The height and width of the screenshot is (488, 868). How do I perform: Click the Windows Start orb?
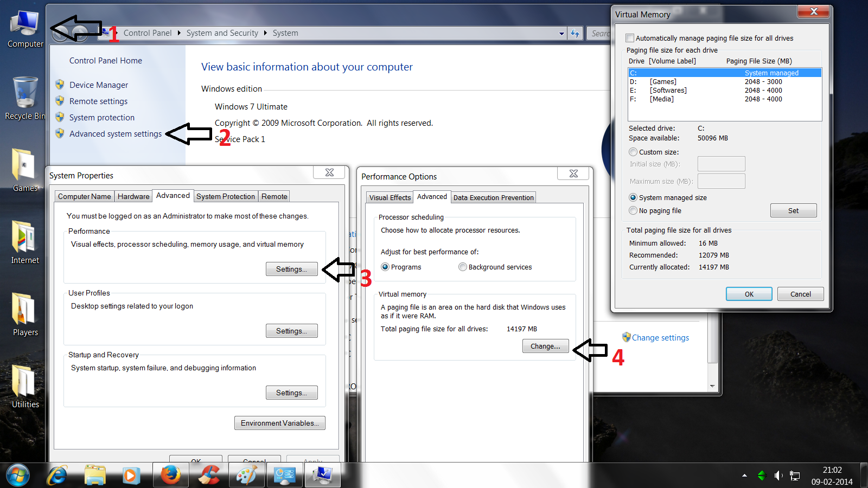pos(18,476)
